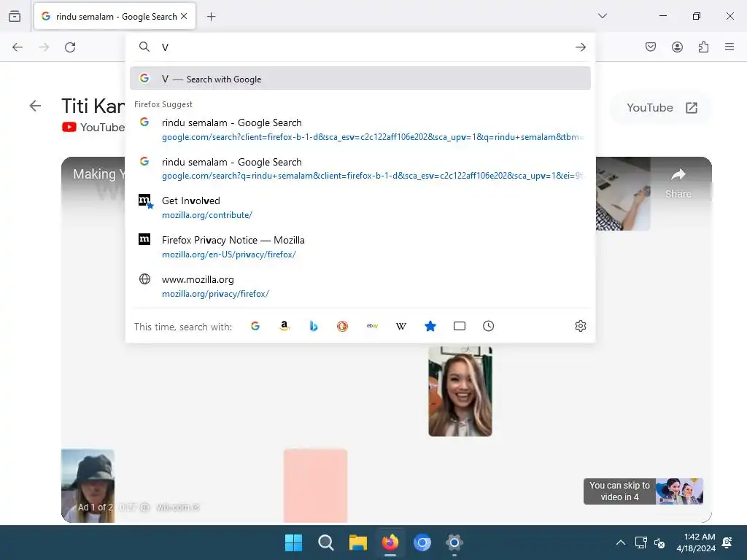
Task: Open the network status tray icon
Action: pos(640,542)
